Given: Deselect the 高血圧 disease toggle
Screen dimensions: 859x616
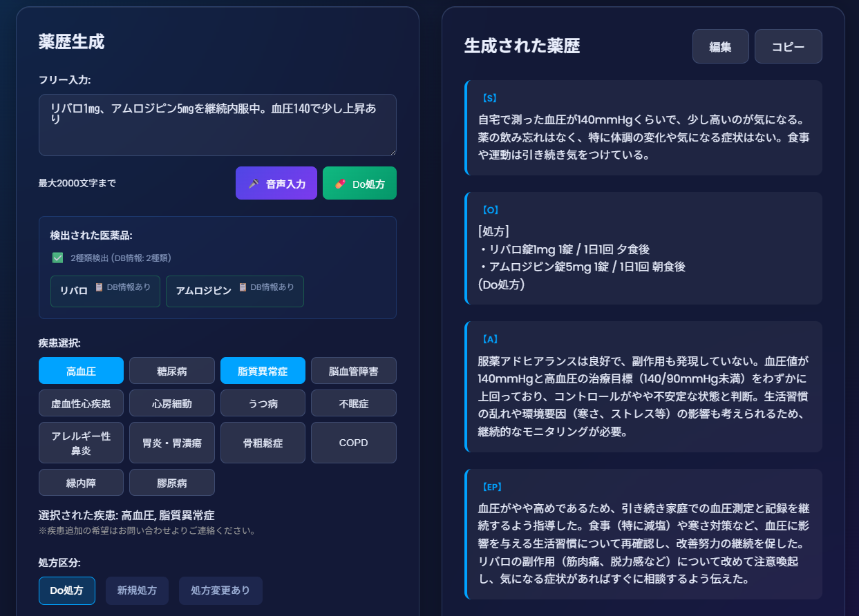Looking at the screenshot, I should click(x=81, y=370).
